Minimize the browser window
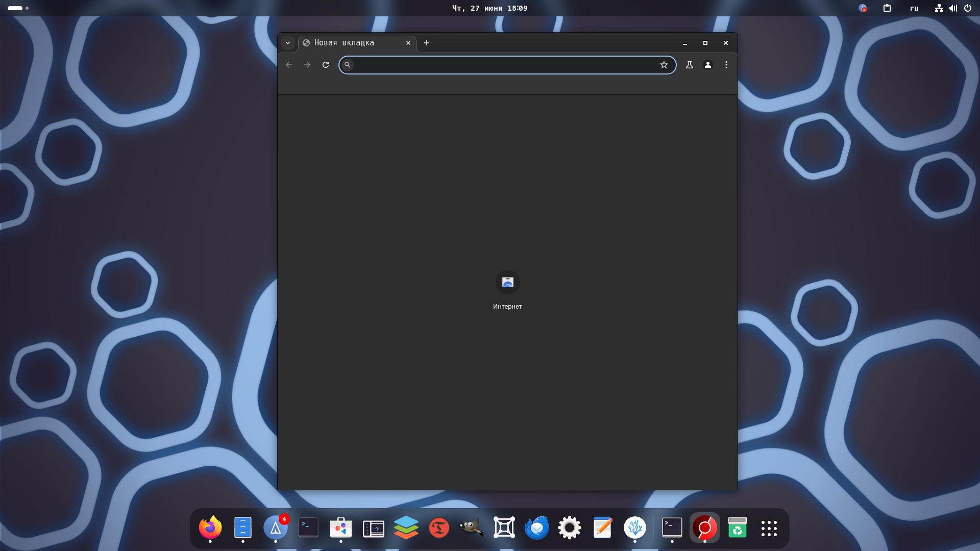This screenshot has height=551, width=980. (685, 43)
